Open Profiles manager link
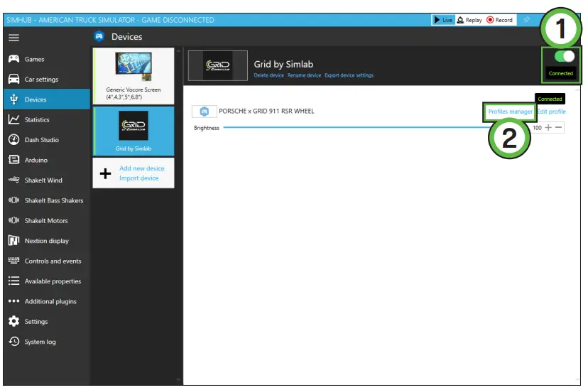The width and height of the screenshot is (588, 390). (x=510, y=112)
